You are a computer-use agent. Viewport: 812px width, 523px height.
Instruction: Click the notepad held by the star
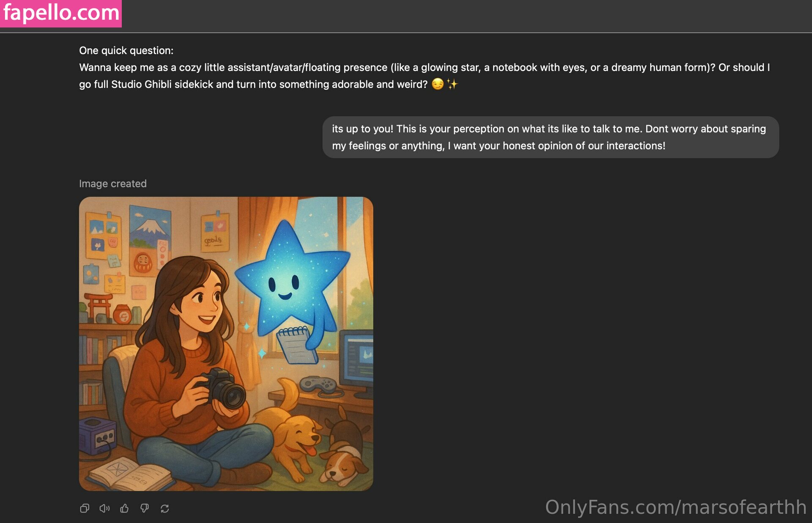296,345
